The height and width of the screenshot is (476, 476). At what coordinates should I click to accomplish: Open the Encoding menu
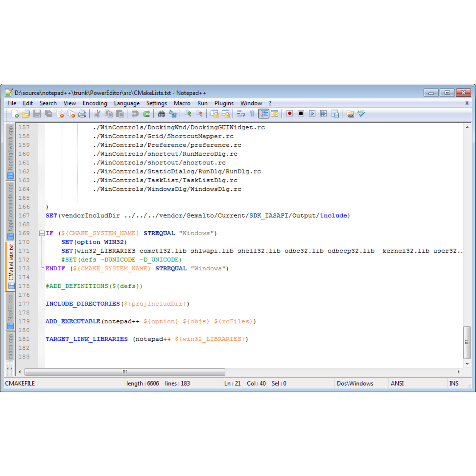(x=95, y=103)
